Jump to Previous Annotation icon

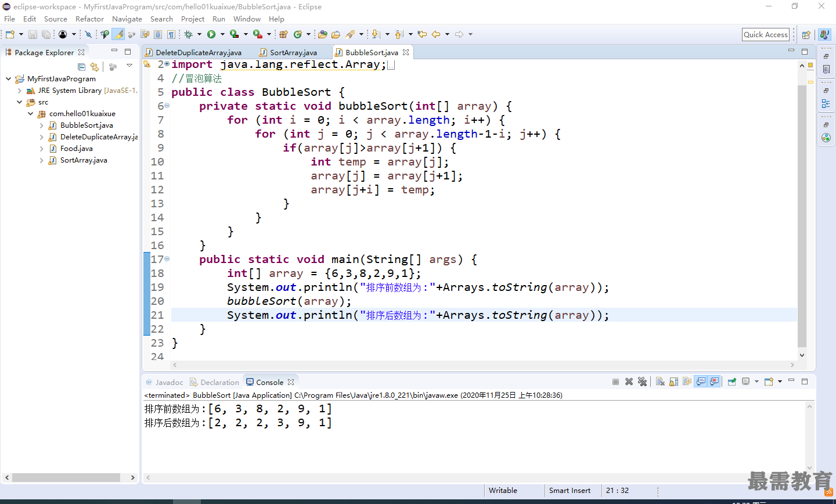(x=399, y=34)
